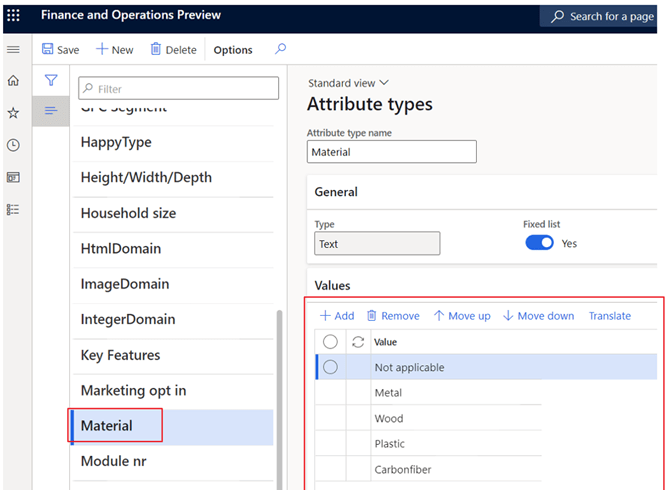Click Add in the Values toolbar
The width and height of the screenshot is (672, 490).
(x=337, y=316)
